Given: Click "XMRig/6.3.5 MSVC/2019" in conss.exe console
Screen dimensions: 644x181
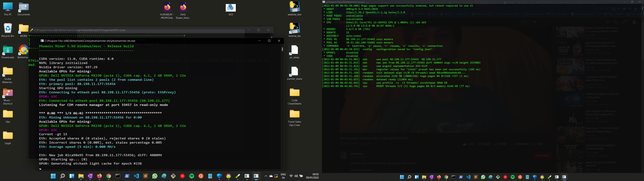Looking at the screenshot, I should tap(362, 9).
